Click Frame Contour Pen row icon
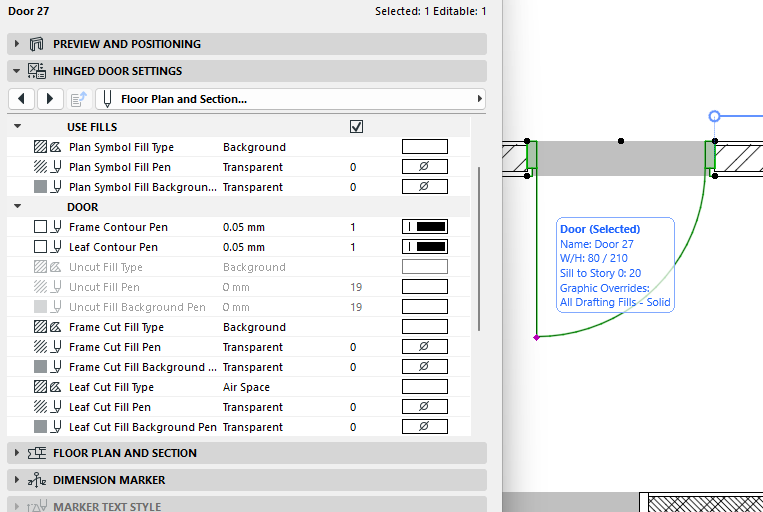Viewport: 763px width, 512px height. coord(47,227)
